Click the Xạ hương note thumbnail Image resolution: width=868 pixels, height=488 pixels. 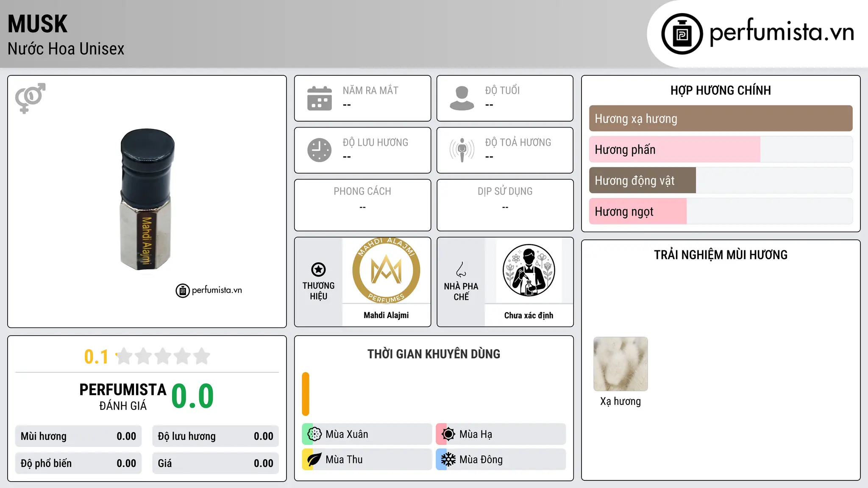coord(620,364)
